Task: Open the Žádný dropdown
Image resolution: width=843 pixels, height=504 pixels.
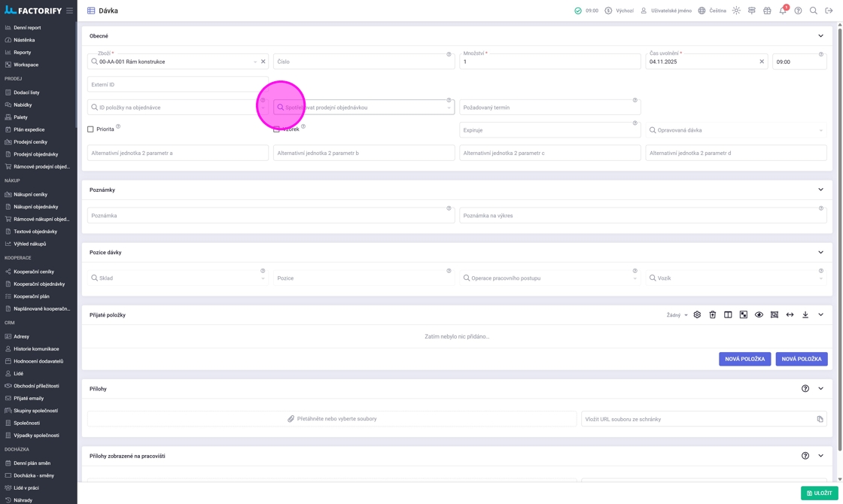Action: 677,315
